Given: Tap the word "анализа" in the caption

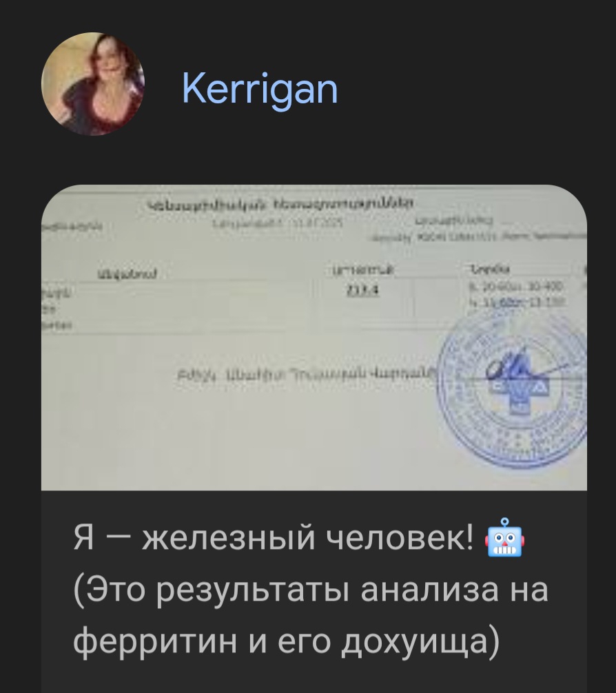Looking at the screenshot, I should tap(430, 590).
